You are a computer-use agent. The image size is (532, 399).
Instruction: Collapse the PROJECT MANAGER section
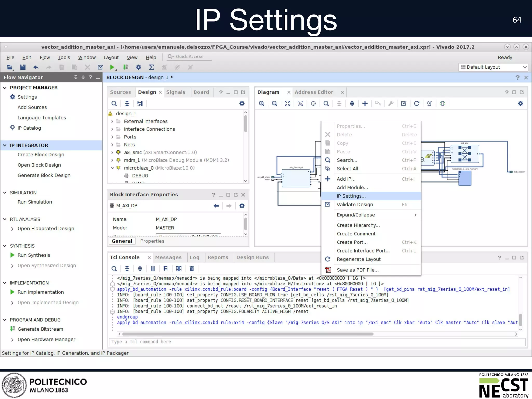tap(5, 88)
